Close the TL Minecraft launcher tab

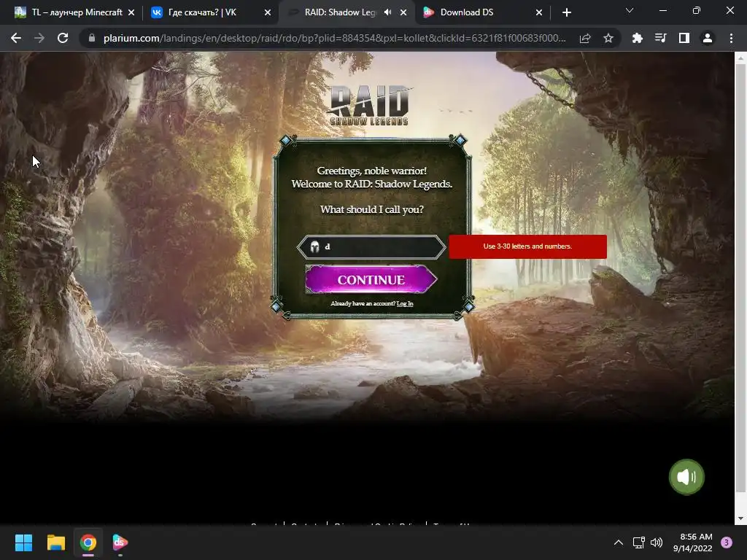click(x=131, y=12)
